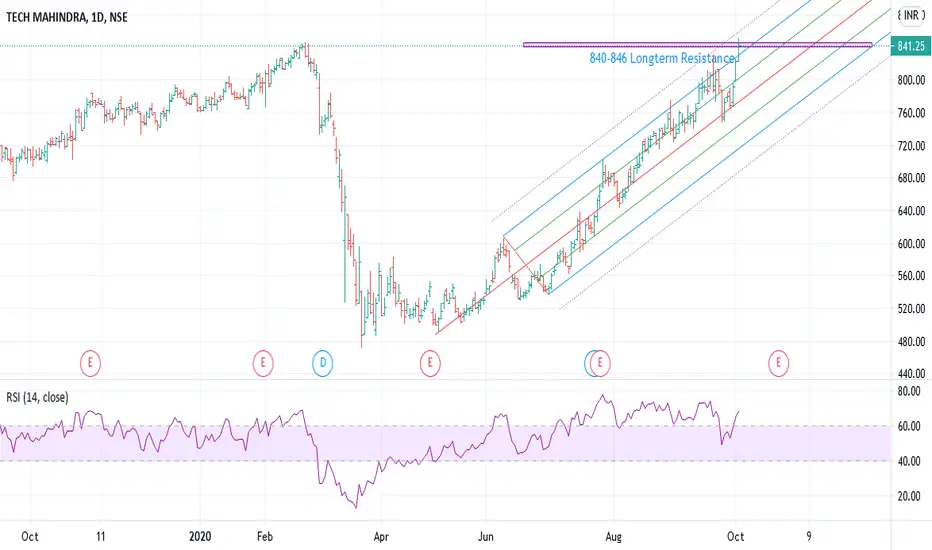Viewport: 932px width, 550px height.
Task: Click the 440.00 price axis label
Action: (x=911, y=373)
